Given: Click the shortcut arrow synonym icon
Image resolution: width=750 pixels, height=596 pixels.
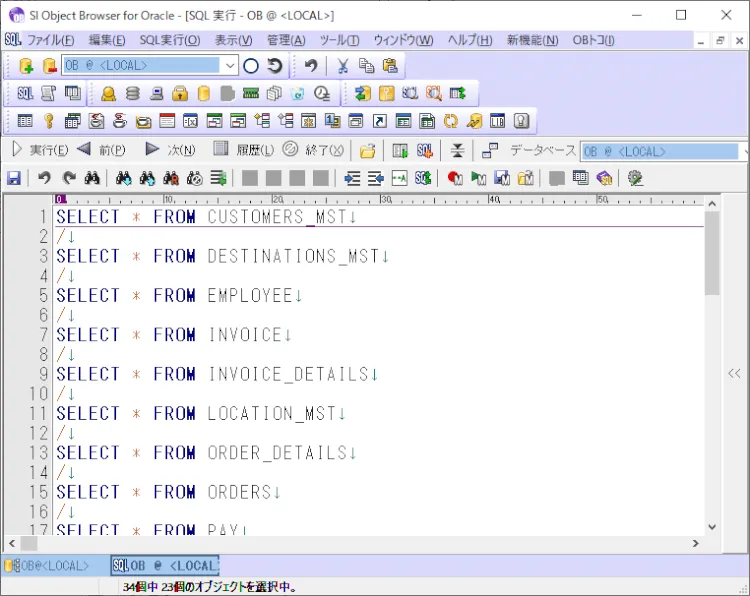Looking at the screenshot, I should click(x=379, y=121).
